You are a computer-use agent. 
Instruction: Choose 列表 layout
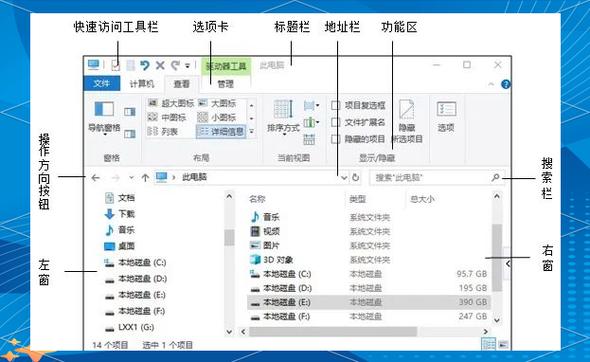pos(163,132)
